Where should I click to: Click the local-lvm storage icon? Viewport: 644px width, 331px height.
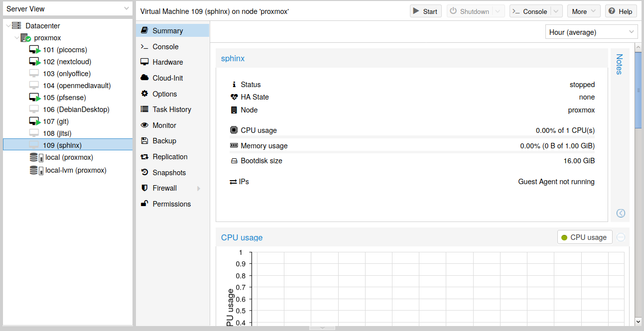tap(36, 170)
